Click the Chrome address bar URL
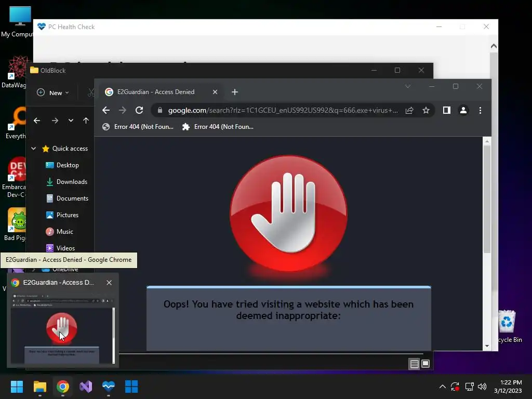The width and height of the screenshot is (532, 399). tap(283, 110)
